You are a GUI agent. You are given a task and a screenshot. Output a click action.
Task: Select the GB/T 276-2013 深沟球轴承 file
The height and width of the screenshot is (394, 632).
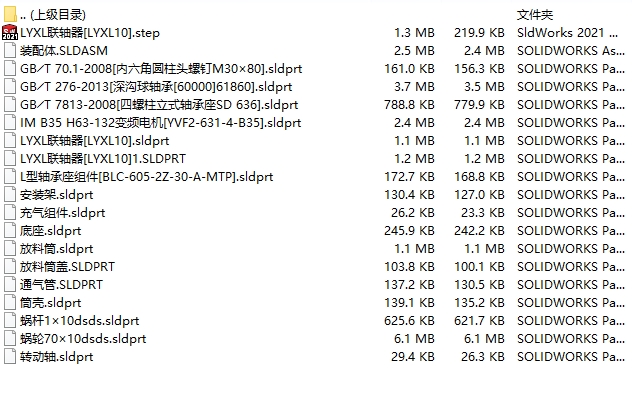tap(156, 87)
